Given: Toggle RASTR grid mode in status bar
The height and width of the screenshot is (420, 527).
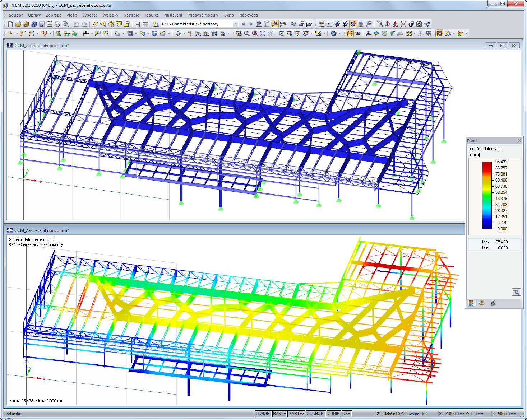Looking at the screenshot, I should tap(279, 413).
